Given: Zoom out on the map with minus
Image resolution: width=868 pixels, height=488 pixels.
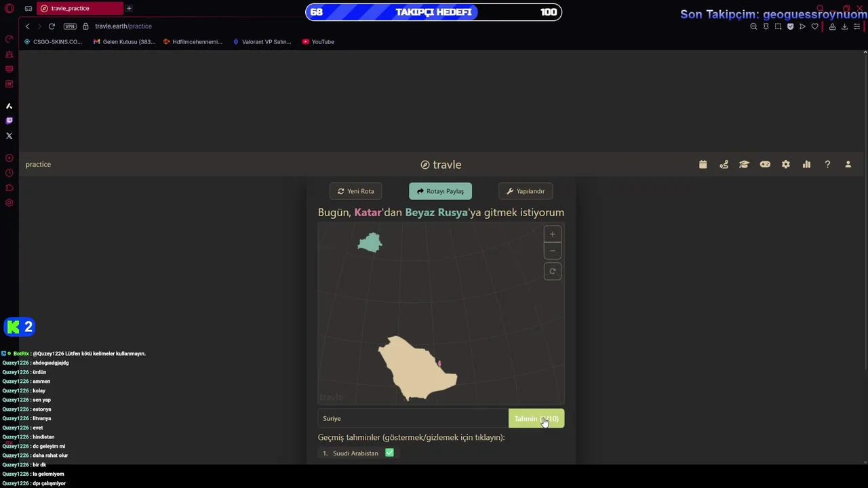Looking at the screenshot, I should [x=553, y=251].
